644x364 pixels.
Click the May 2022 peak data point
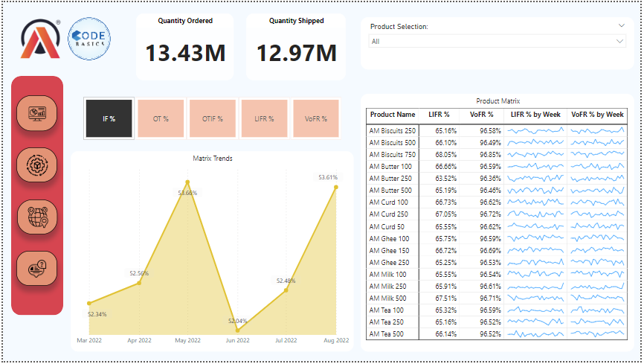tap(187, 182)
